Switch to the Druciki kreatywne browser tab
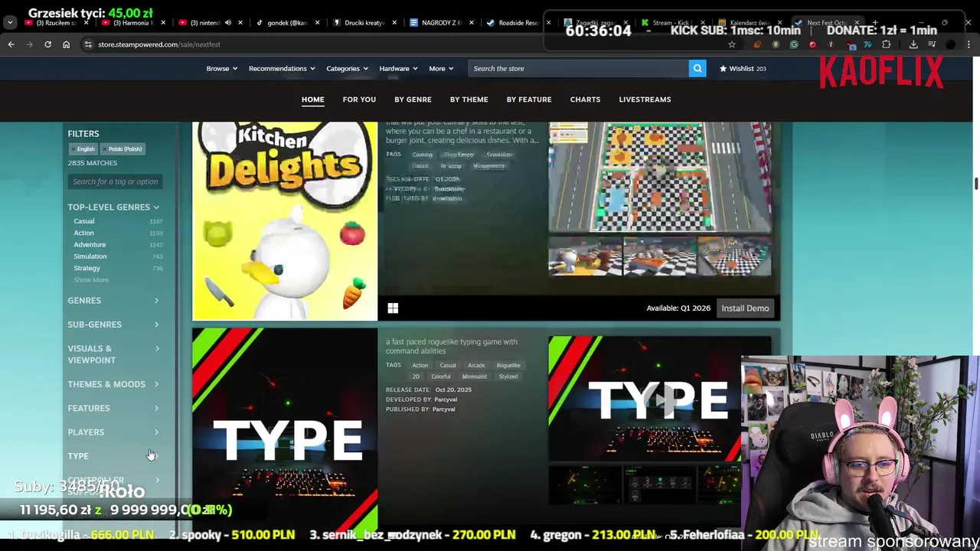980x551 pixels. point(364,23)
